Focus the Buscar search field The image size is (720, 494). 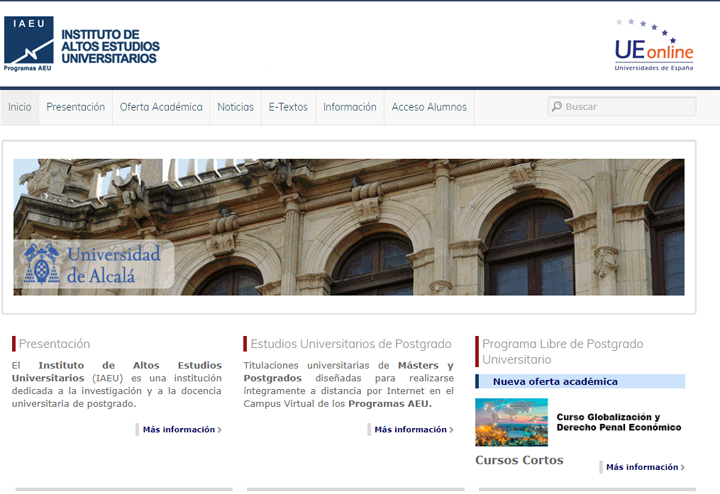click(x=622, y=107)
